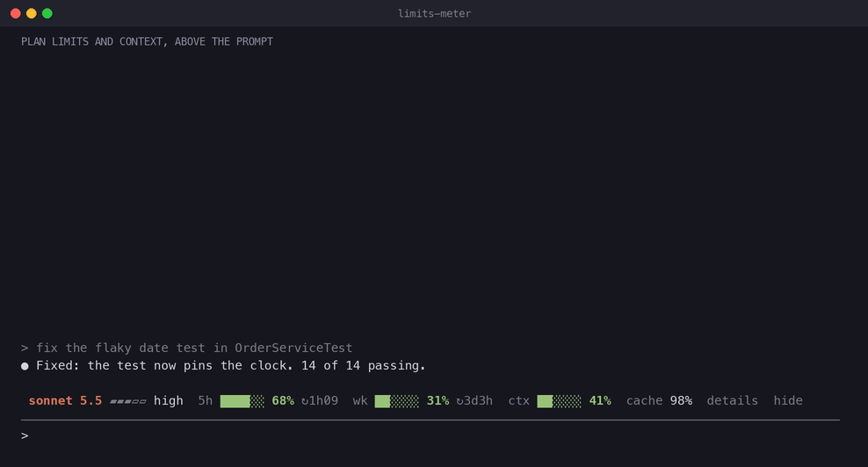
Task: Click the effort level bars indicator
Action: click(128, 402)
